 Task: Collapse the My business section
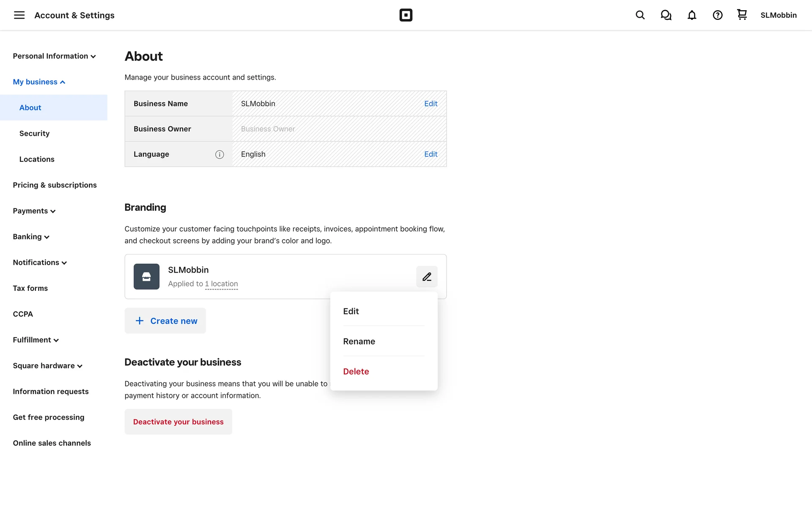[x=39, y=82]
